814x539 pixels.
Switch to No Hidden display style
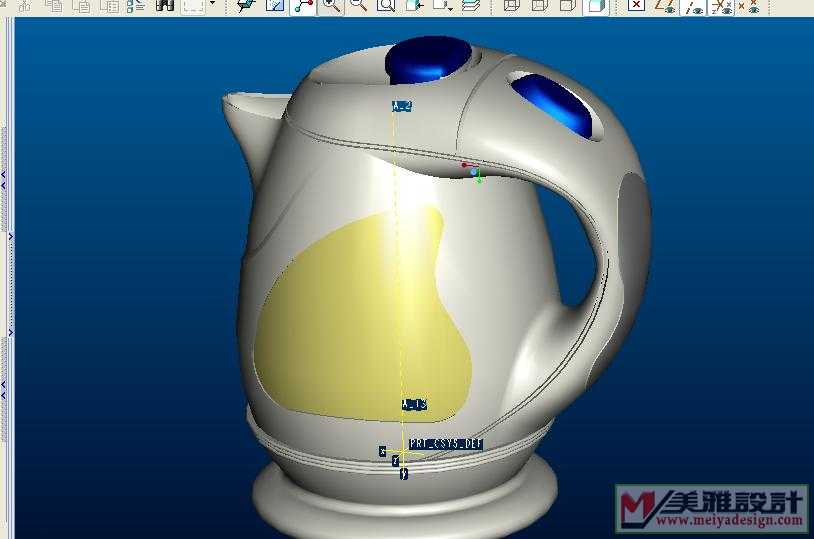pyautogui.click(x=567, y=5)
